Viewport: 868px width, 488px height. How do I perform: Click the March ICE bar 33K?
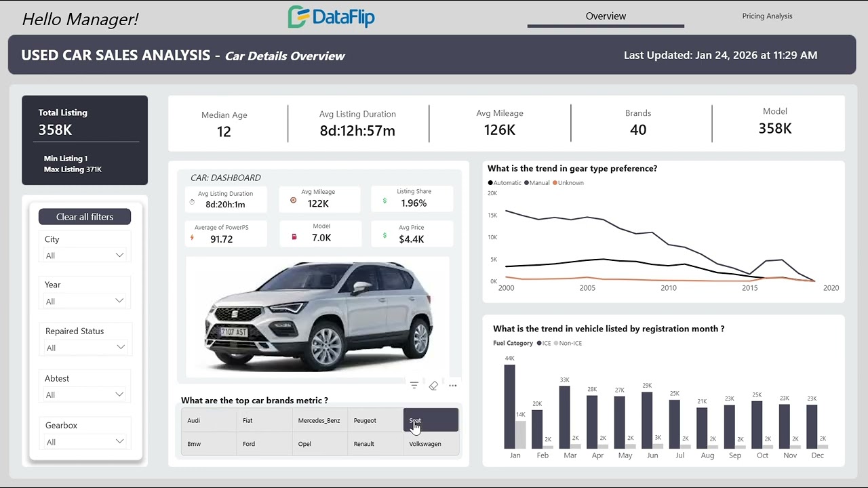pyautogui.click(x=564, y=418)
